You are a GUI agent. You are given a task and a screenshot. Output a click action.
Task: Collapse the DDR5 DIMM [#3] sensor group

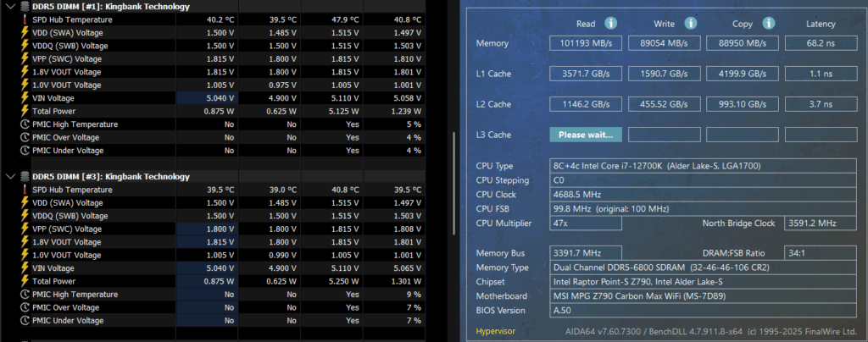pyautogui.click(x=9, y=177)
